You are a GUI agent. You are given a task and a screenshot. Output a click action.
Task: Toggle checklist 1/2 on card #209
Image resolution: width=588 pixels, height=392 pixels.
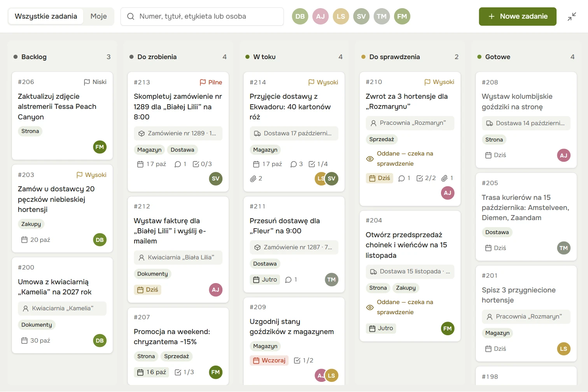(304, 360)
